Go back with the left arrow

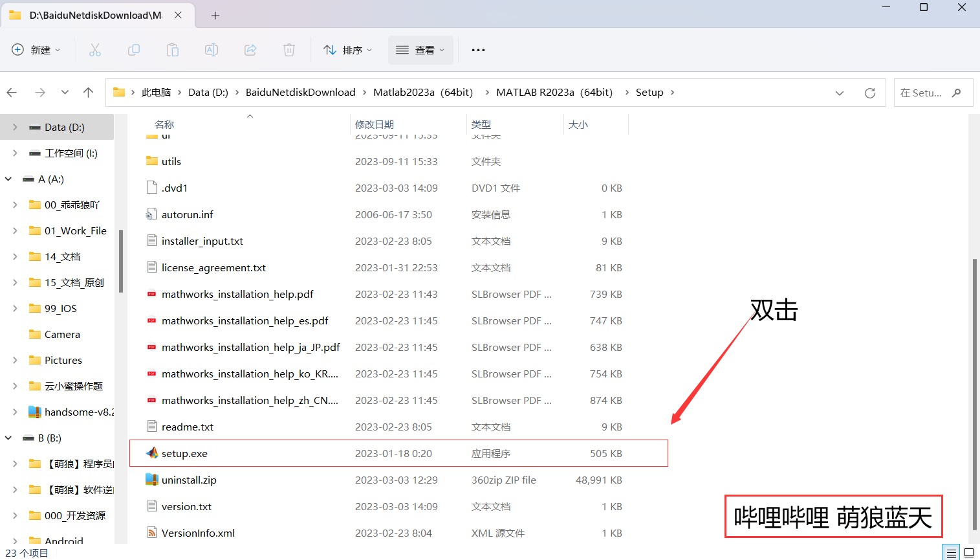[x=12, y=93]
